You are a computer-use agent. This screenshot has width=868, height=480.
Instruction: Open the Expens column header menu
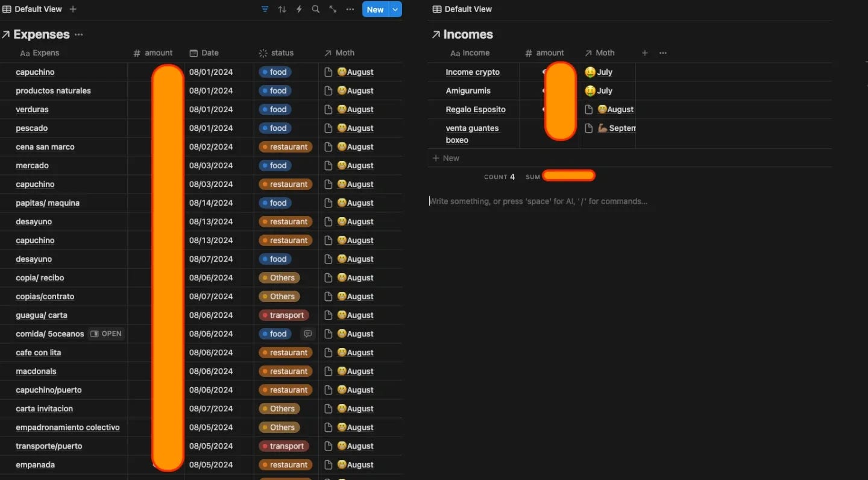pos(40,53)
